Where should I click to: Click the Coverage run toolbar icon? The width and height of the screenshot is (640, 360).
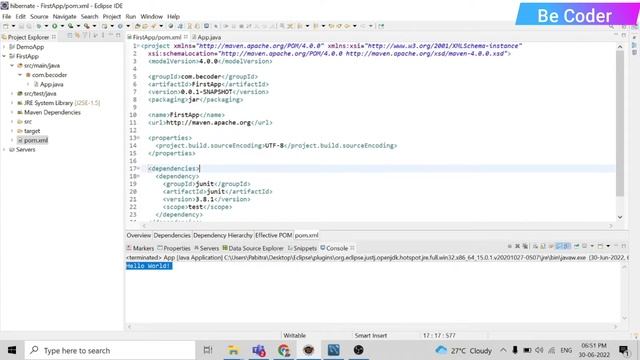71,26
